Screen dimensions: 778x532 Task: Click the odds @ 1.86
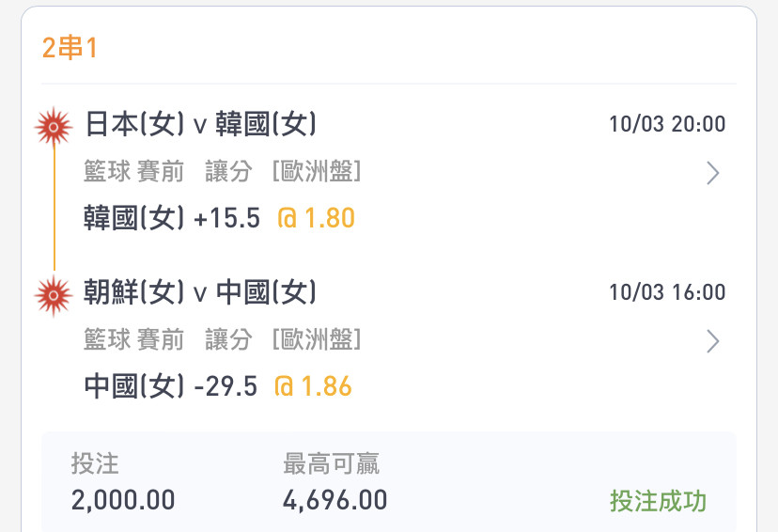click(313, 386)
